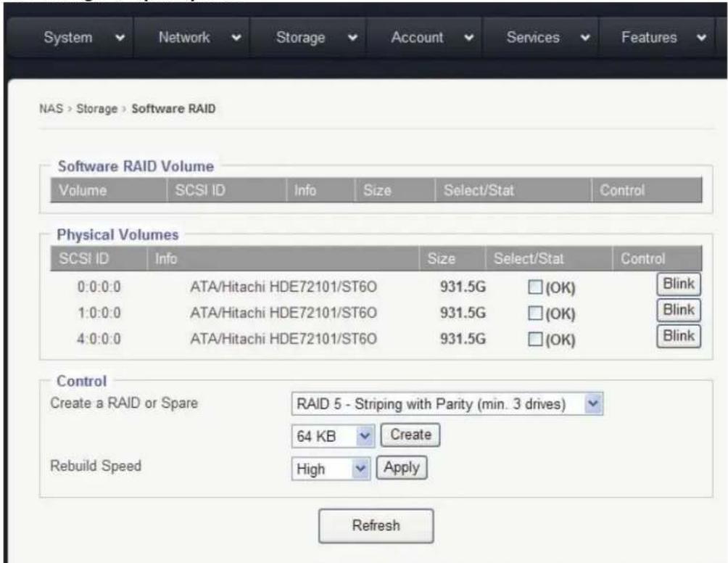The width and height of the screenshot is (728, 563).
Task: Click the Storage menu chevron arrow
Action: pyautogui.click(x=353, y=38)
